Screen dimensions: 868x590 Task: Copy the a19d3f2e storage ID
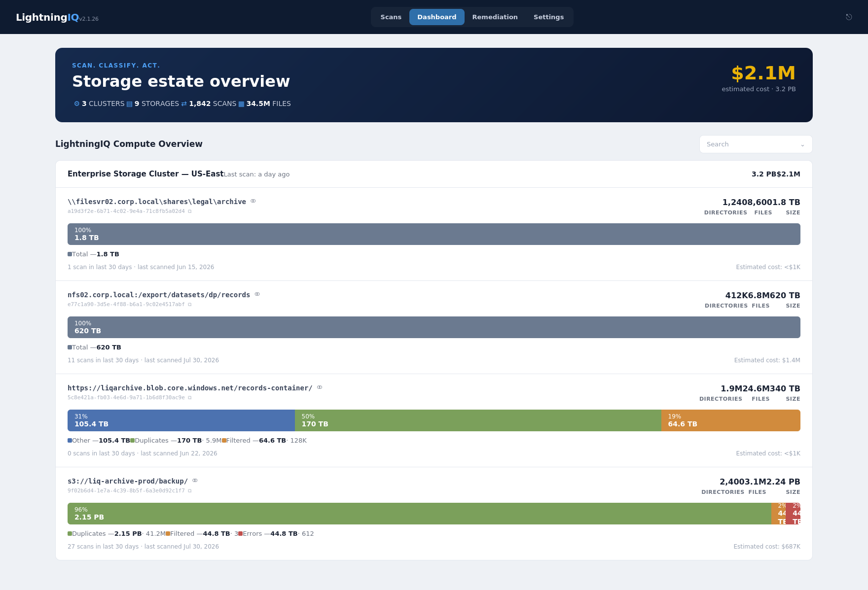(190, 211)
